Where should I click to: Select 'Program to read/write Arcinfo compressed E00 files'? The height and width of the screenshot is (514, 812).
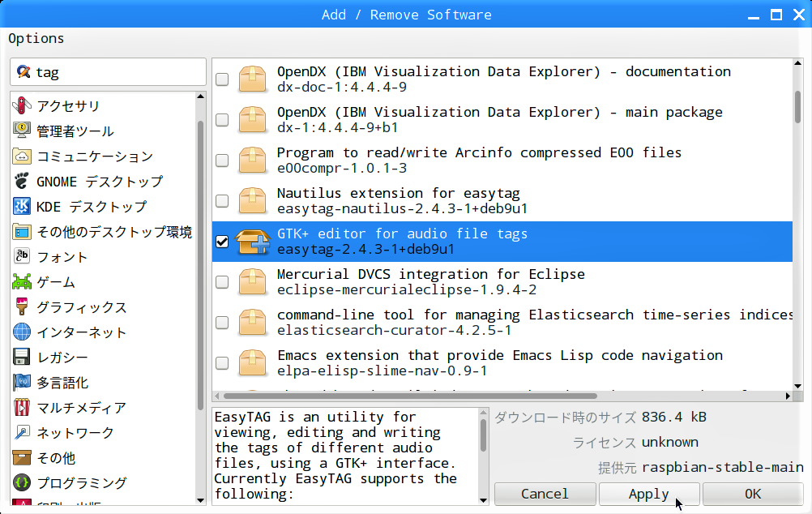[x=479, y=152]
